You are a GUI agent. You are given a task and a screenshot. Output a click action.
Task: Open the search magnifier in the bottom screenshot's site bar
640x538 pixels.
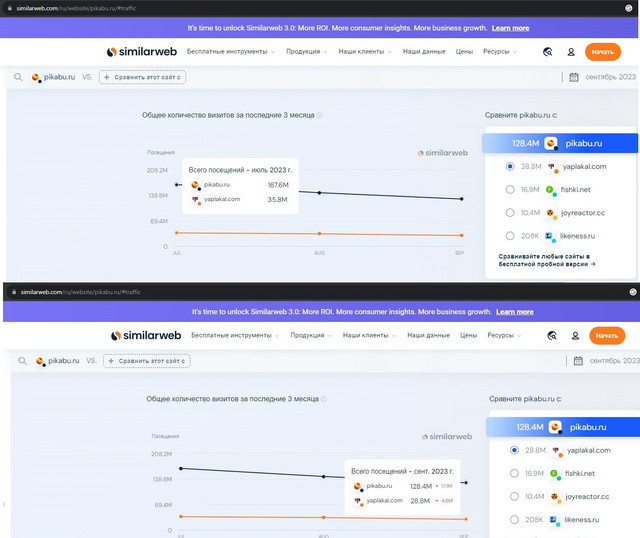coord(22,361)
